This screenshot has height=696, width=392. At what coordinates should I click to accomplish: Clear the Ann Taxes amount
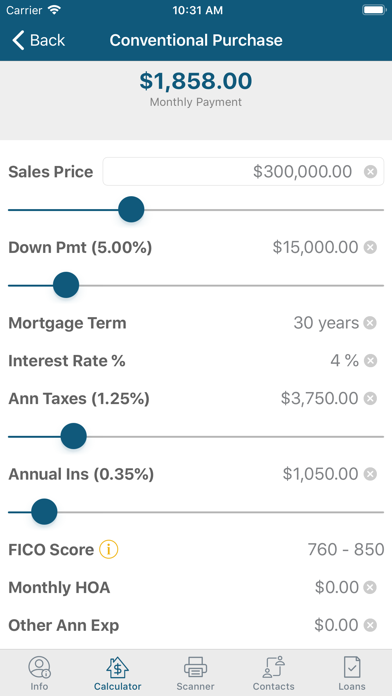(x=370, y=399)
